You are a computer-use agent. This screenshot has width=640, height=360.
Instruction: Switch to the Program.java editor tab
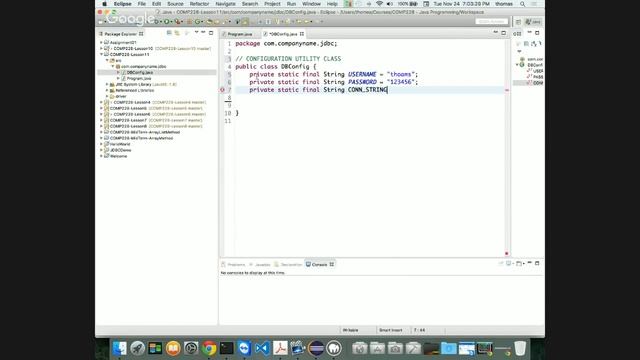tap(239, 34)
